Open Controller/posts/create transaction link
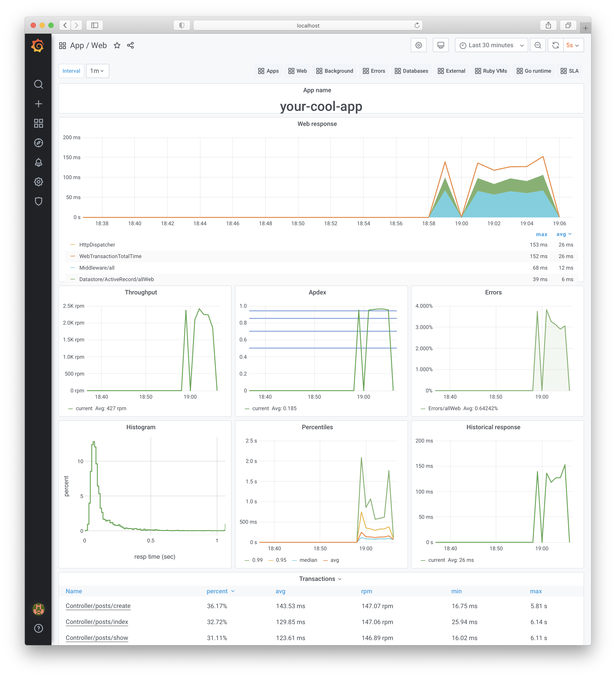This screenshot has width=616, height=678. pos(98,606)
